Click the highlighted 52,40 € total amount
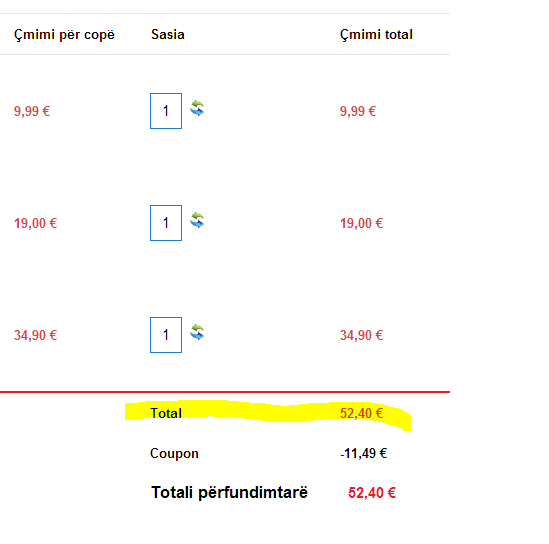The height and width of the screenshot is (544, 549). click(361, 413)
